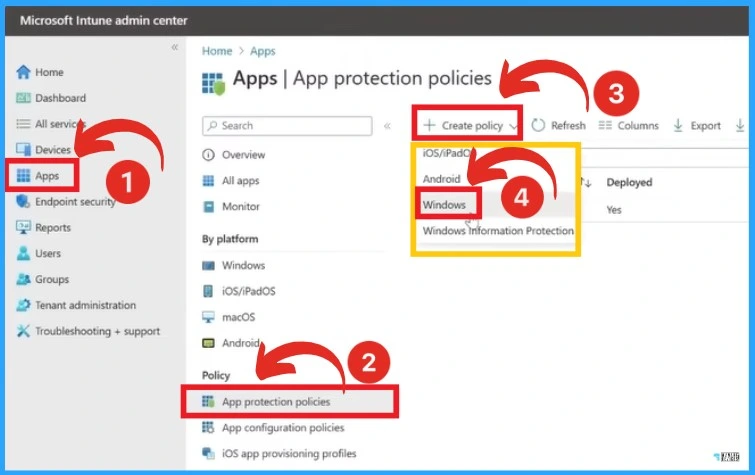755x475 pixels.
Task: Click the Users person icon
Action: pos(23,253)
